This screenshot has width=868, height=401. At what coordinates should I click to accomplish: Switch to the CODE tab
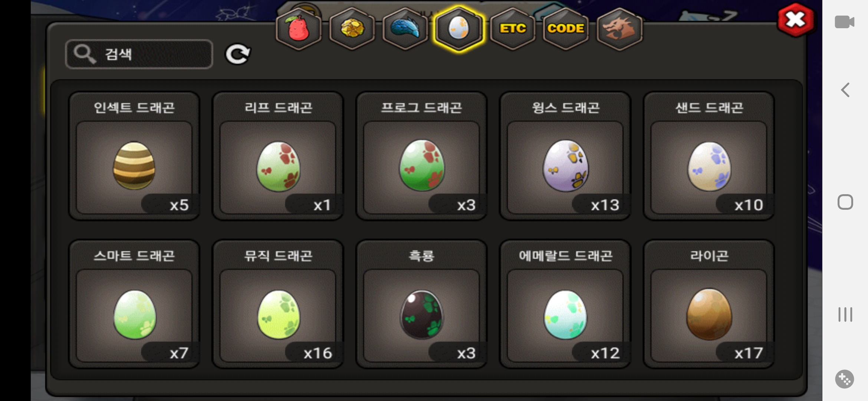(566, 29)
